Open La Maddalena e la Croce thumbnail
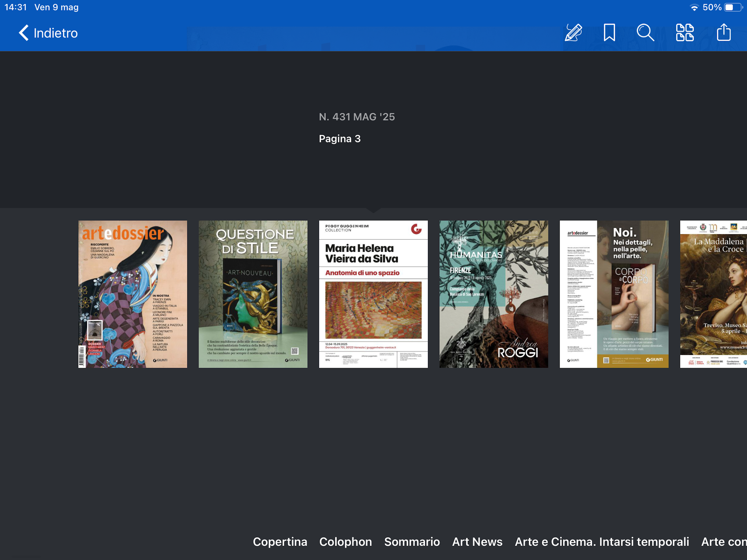 (713, 294)
